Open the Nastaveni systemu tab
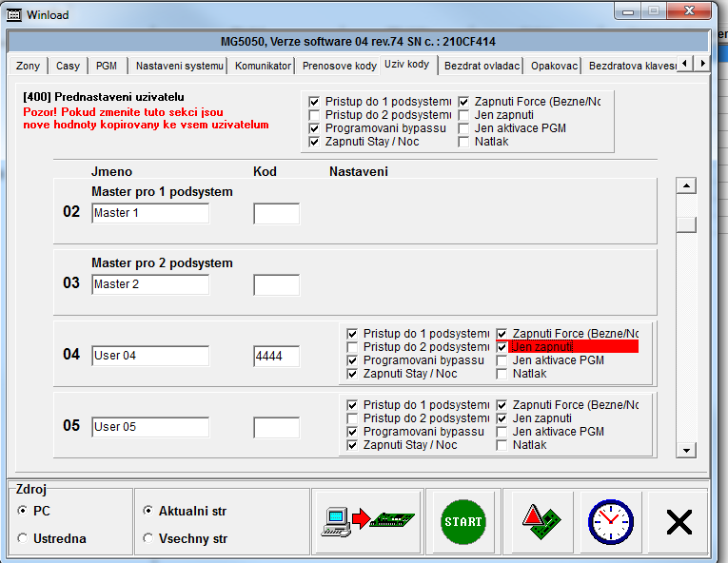 [x=179, y=66]
